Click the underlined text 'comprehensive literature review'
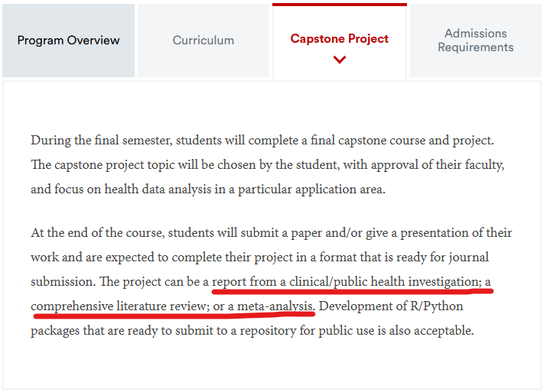This screenshot has height=392, width=547. [x=118, y=306]
